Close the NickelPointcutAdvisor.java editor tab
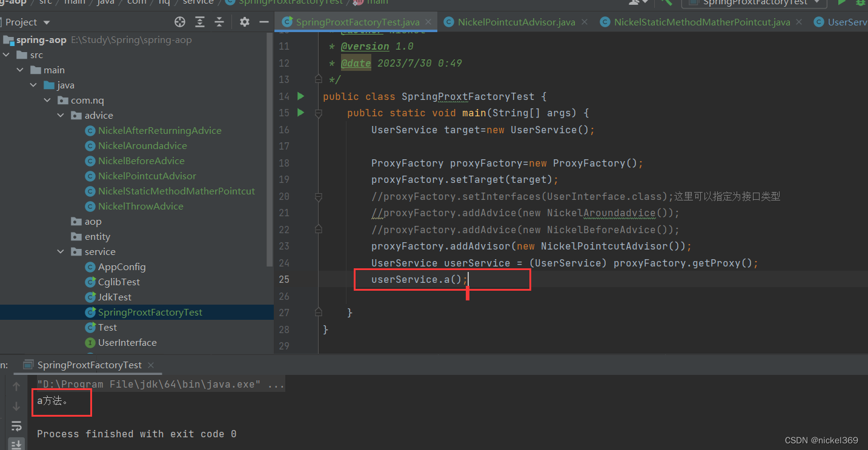Viewport: 868px width, 450px height. (585, 22)
